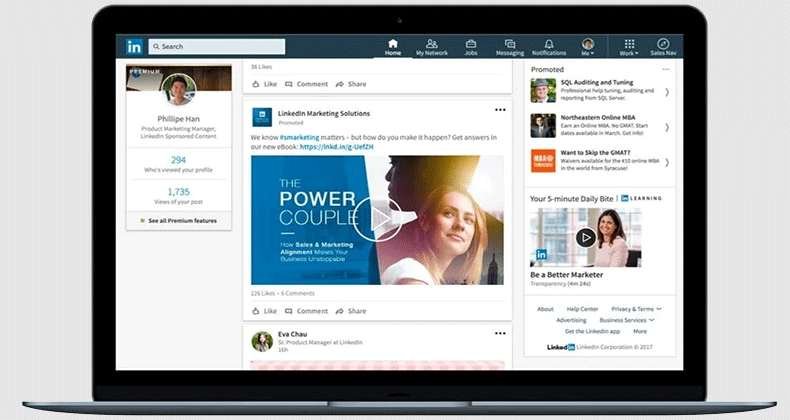790x420 pixels.
Task: Comment on the top post with 38 Likes
Action: (306, 84)
